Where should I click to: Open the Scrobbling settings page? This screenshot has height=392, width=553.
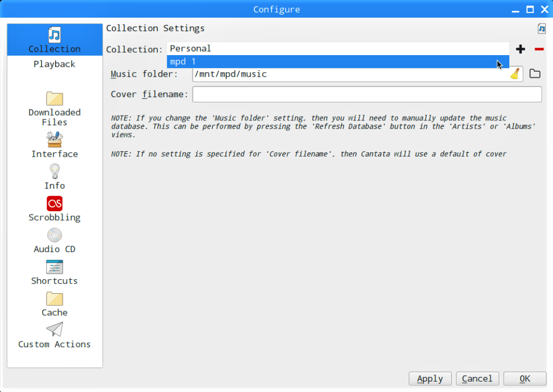pyautogui.click(x=55, y=209)
